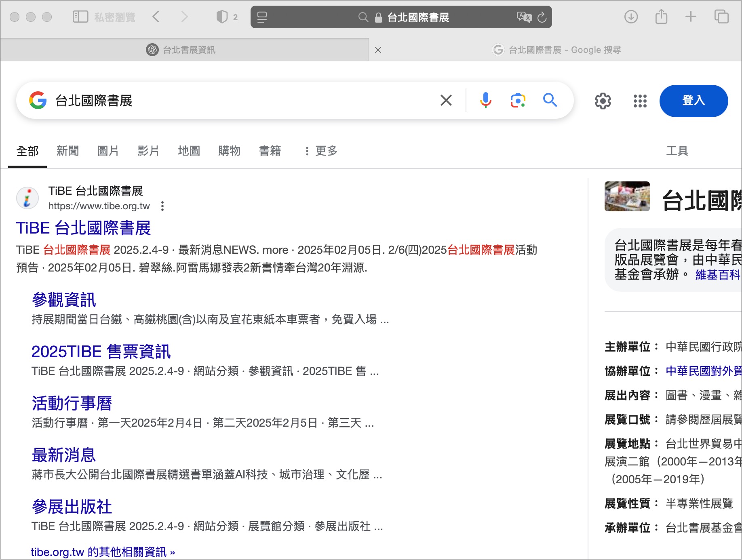Open the 最新消息 sitelink
Image resolution: width=742 pixels, height=560 pixels.
[64, 455]
